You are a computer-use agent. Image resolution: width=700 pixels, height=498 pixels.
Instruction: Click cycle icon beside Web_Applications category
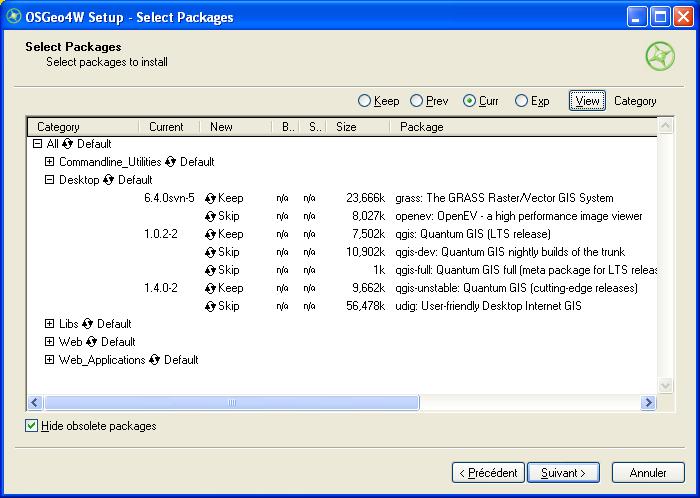point(155,360)
